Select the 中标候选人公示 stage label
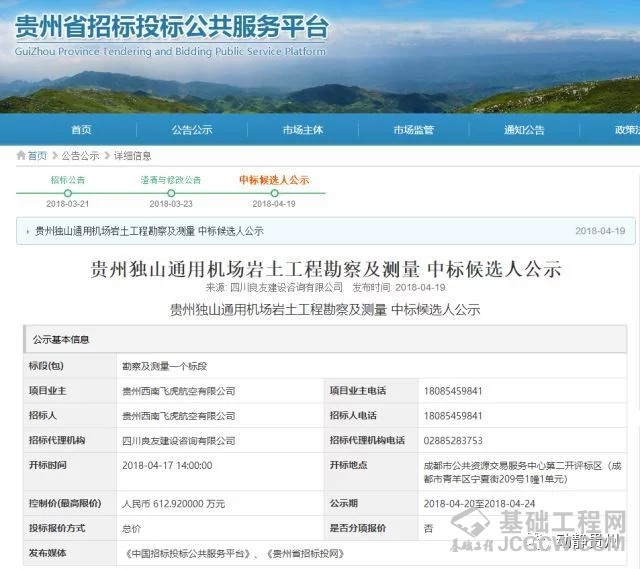 click(274, 180)
